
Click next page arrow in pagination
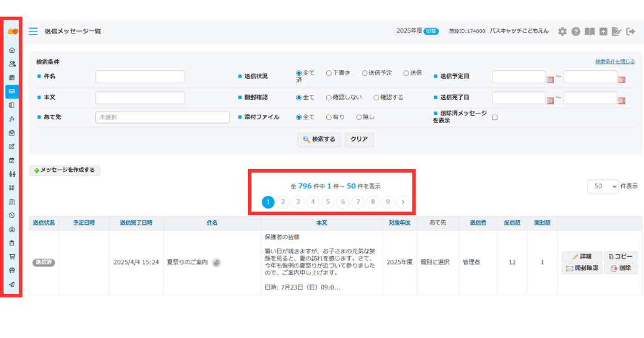point(403,202)
